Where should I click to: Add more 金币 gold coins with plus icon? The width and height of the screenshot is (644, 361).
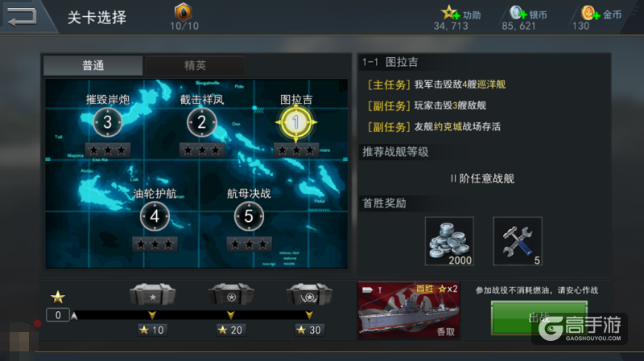[x=591, y=14]
